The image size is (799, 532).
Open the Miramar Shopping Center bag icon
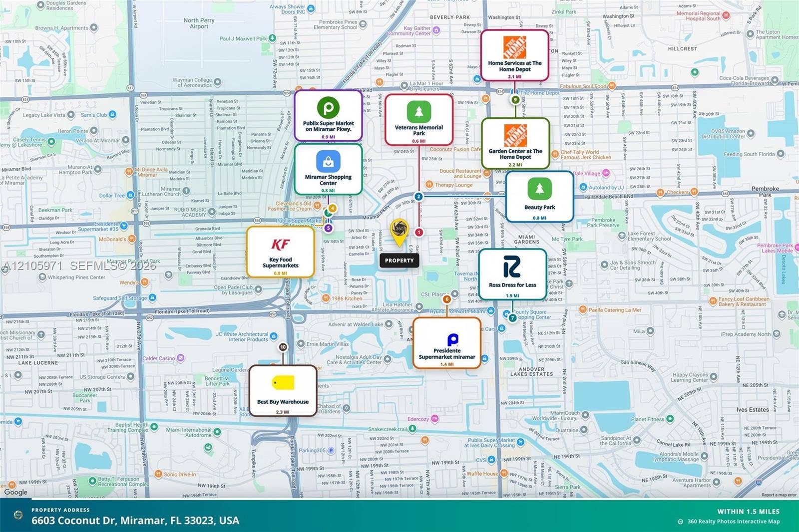[x=328, y=161]
